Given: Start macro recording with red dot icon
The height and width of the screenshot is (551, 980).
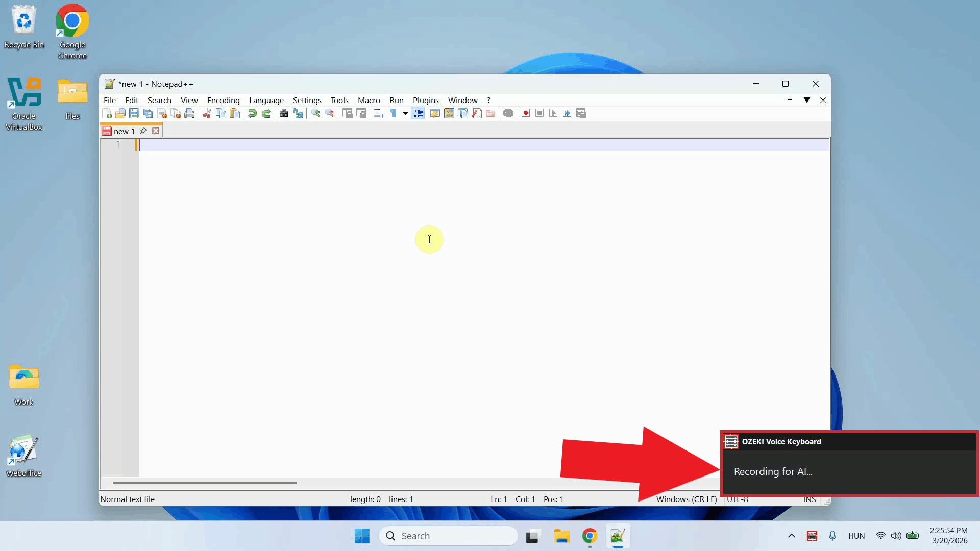Looking at the screenshot, I should (x=526, y=113).
